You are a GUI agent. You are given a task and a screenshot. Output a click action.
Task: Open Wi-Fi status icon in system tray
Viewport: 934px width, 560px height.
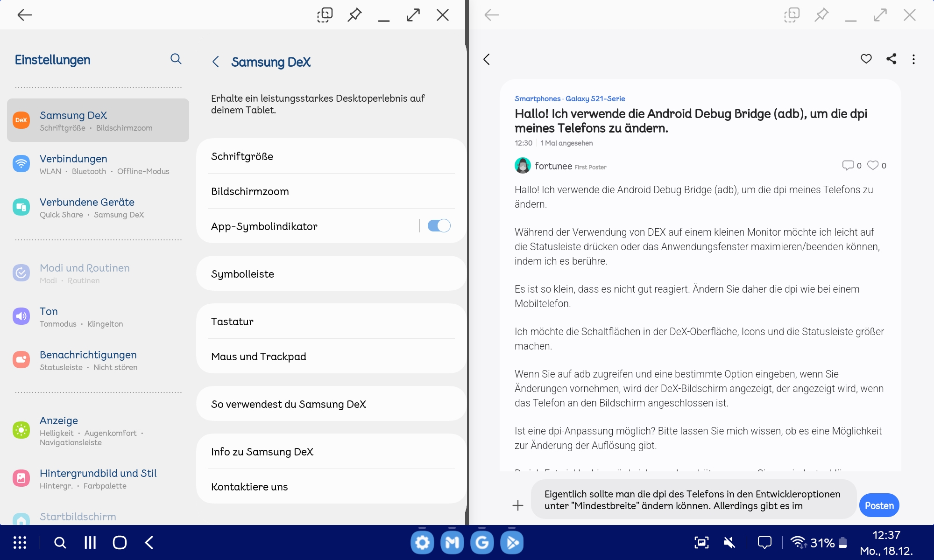pyautogui.click(x=799, y=542)
